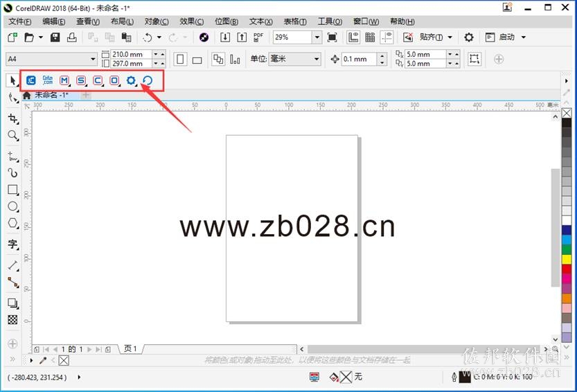Select the Crop tool
This screenshot has height=392, width=577.
[13, 118]
